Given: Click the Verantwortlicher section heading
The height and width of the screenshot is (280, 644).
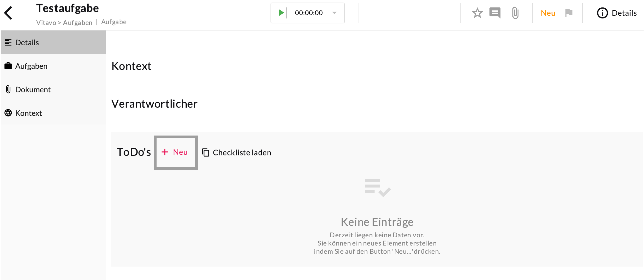Looking at the screenshot, I should click(x=154, y=104).
